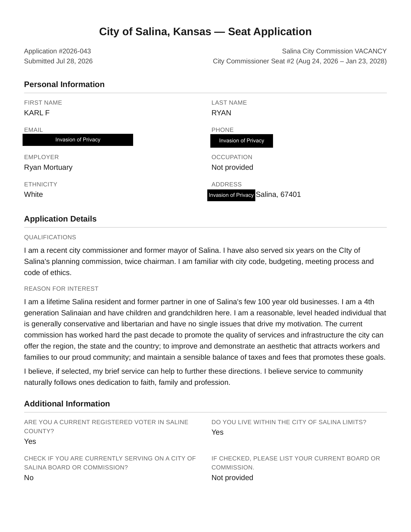Image resolution: width=411 pixels, height=532 pixels.
Task: Click the Additional Information section heading
Action: [67, 404]
